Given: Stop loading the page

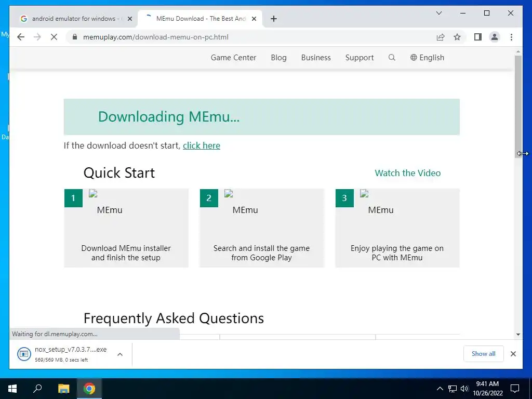Looking at the screenshot, I should pyautogui.click(x=54, y=37).
